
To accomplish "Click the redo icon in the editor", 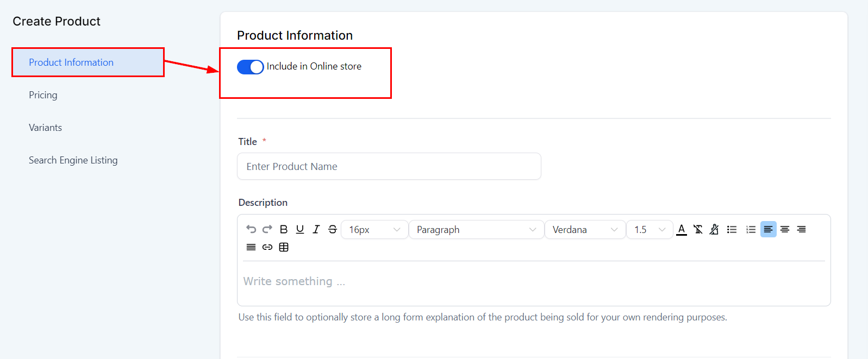I will pos(267,229).
